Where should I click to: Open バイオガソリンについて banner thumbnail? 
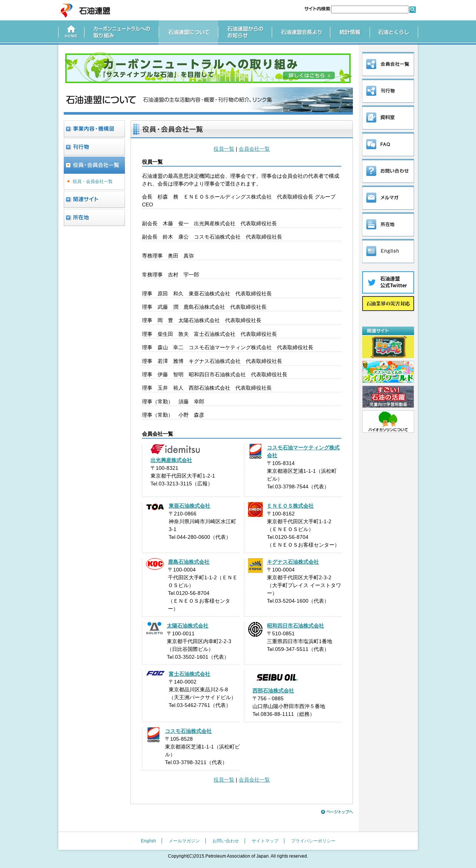pos(388,422)
